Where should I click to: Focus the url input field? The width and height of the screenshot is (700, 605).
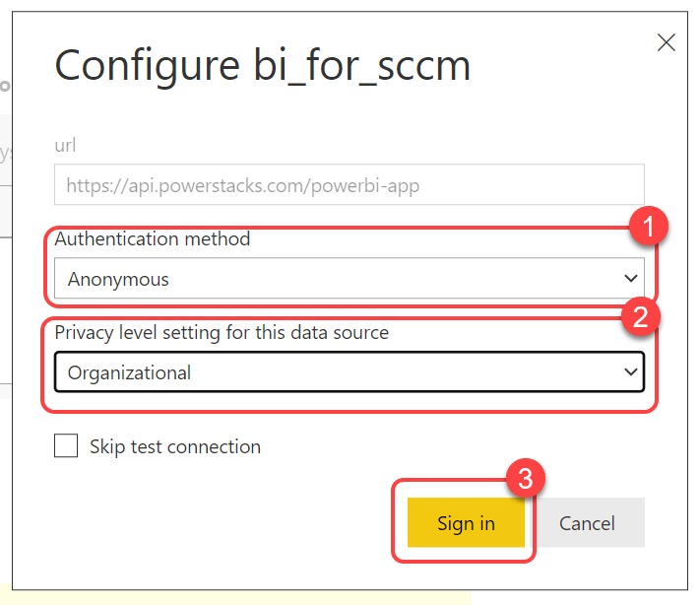pyautogui.click(x=350, y=185)
